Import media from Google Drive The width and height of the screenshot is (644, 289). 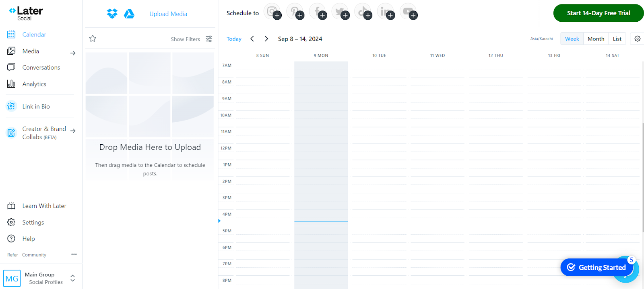129,14
